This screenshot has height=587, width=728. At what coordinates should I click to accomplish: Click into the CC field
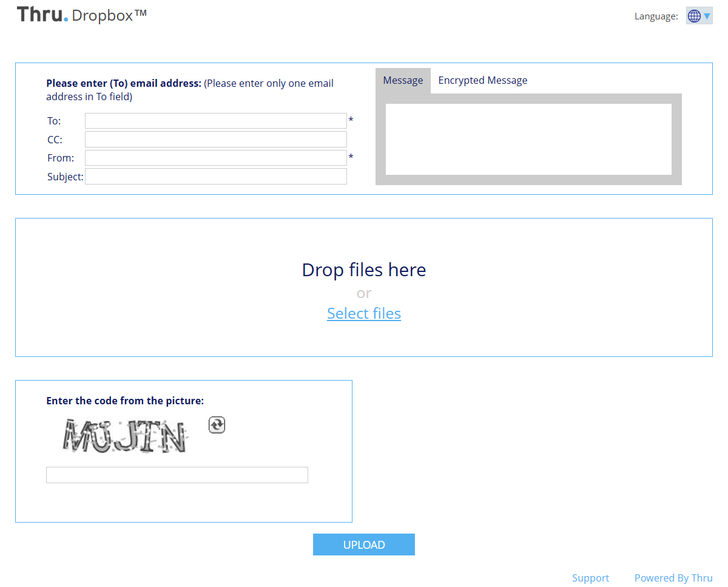pyautogui.click(x=215, y=140)
